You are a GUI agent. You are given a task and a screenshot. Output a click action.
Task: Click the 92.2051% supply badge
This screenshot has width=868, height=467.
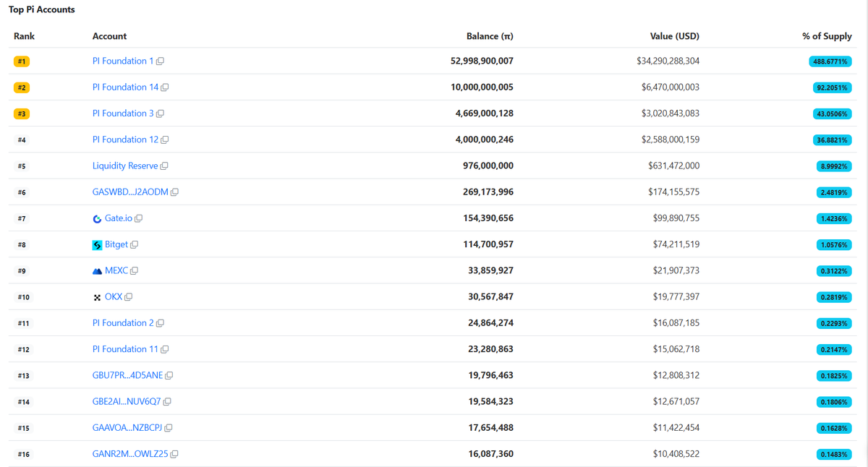click(832, 87)
